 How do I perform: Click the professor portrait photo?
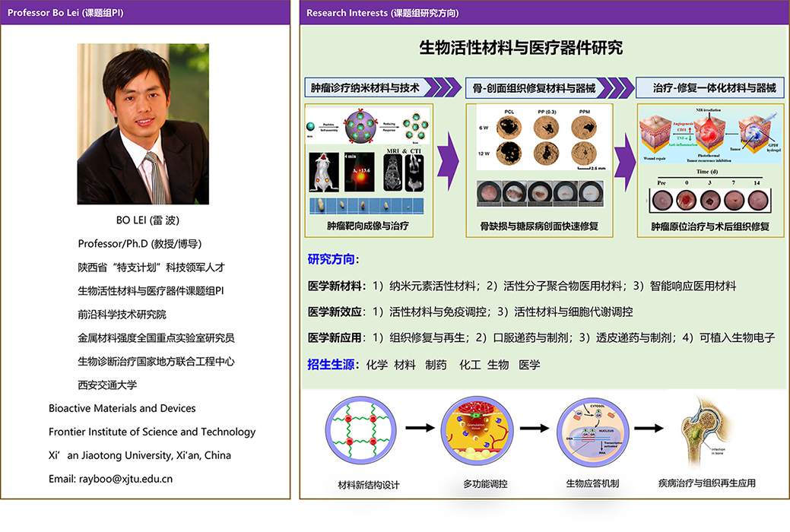pyautogui.click(x=142, y=124)
